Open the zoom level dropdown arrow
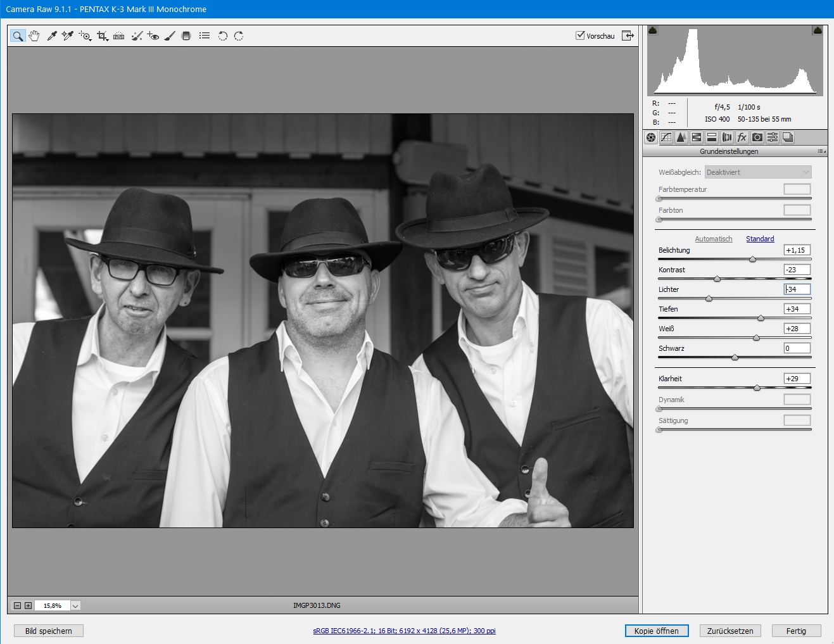834x644 pixels. click(75, 606)
